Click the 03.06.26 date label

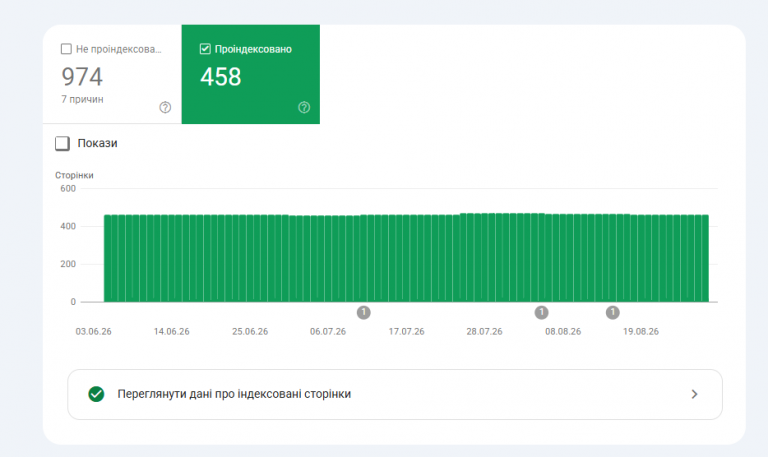pos(93,332)
